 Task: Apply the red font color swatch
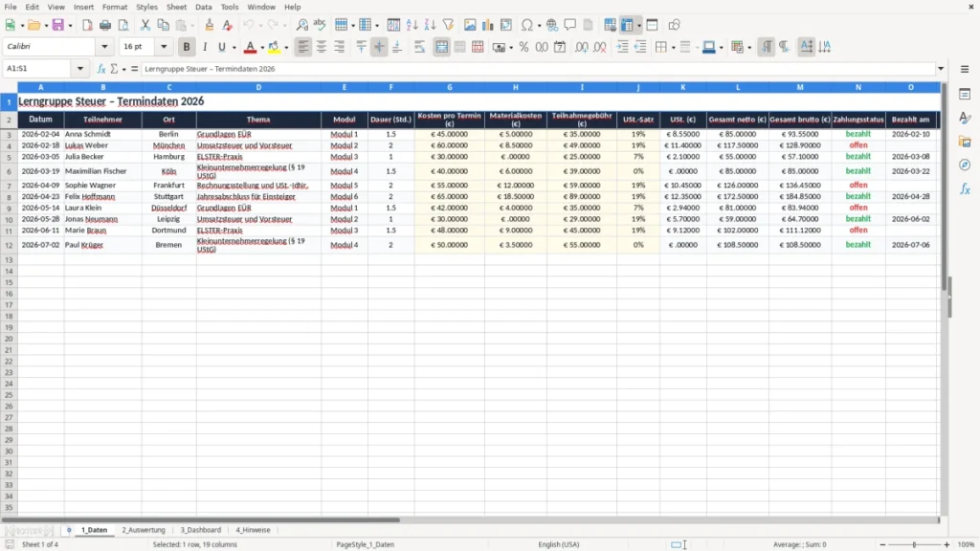coord(250,47)
